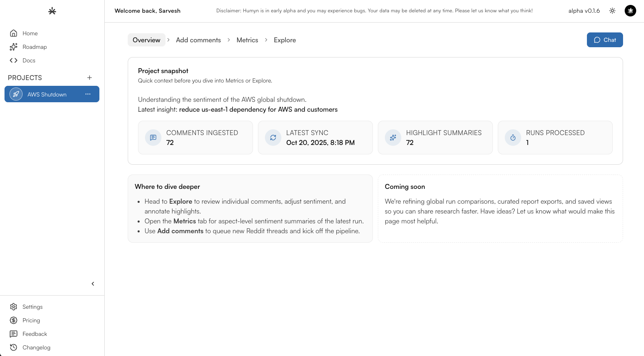The height and width of the screenshot is (356, 644).
Task: Click the Docs code brackets icon
Action: pyautogui.click(x=14, y=60)
